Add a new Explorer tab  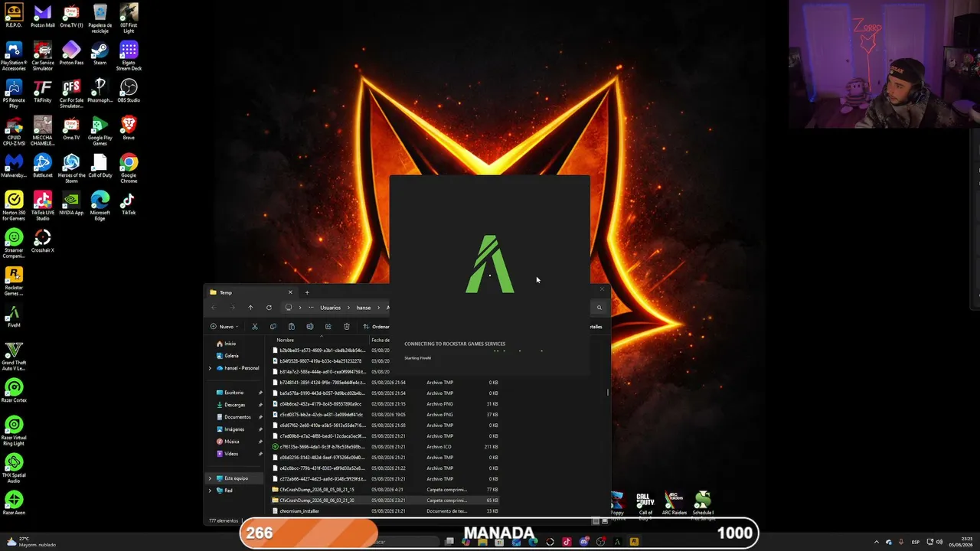tap(307, 292)
